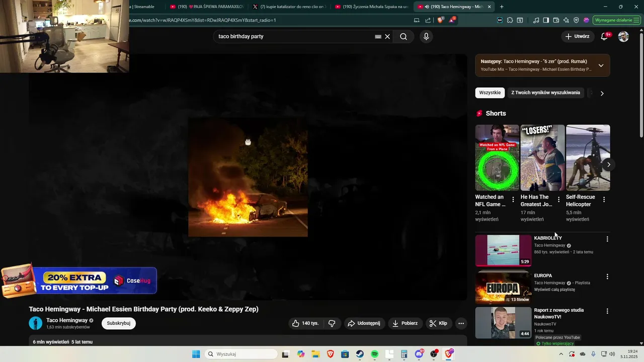
Task: Open taskbar volume speaker icon
Action: 612,354
